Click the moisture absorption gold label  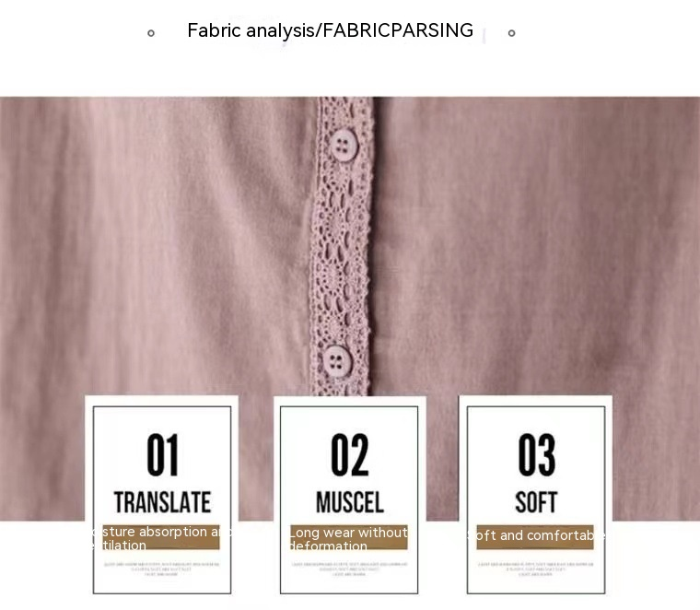point(161,537)
